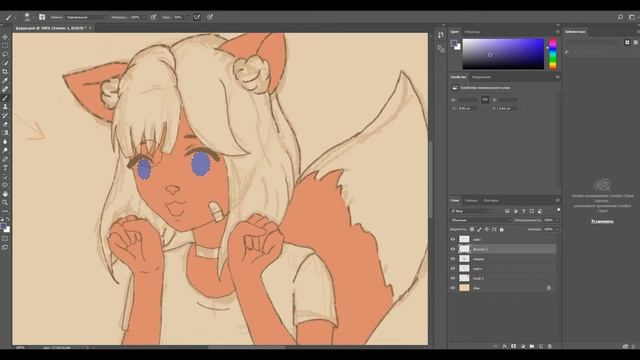This screenshot has width=640, height=360.
Task: Select the Crop tool
Action: pyautogui.click(x=5, y=72)
